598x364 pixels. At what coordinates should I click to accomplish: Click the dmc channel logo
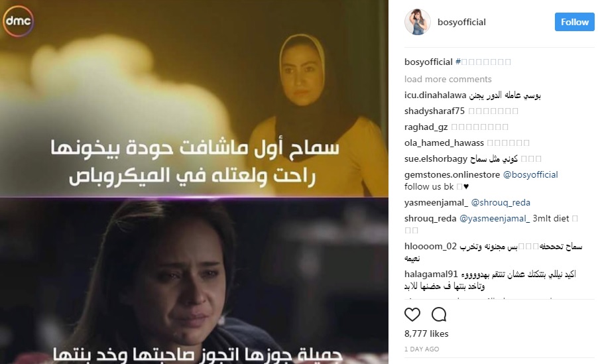[x=18, y=21]
